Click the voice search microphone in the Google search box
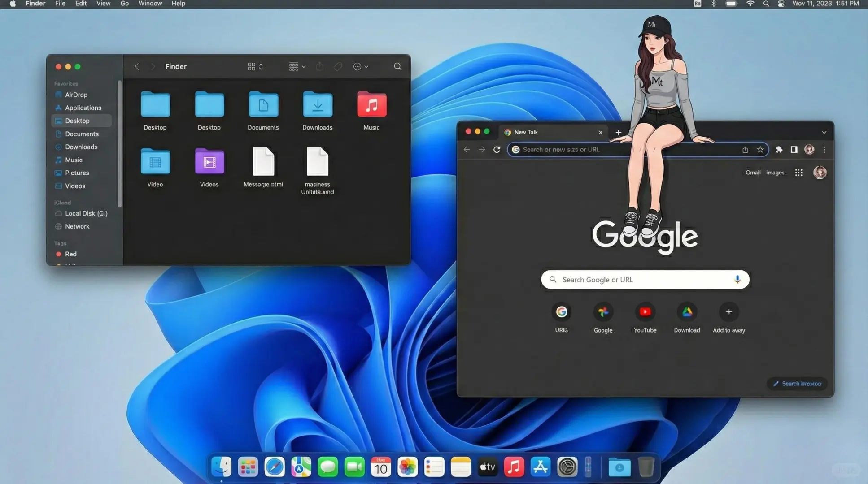This screenshot has height=484, width=868. coord(737,279)
